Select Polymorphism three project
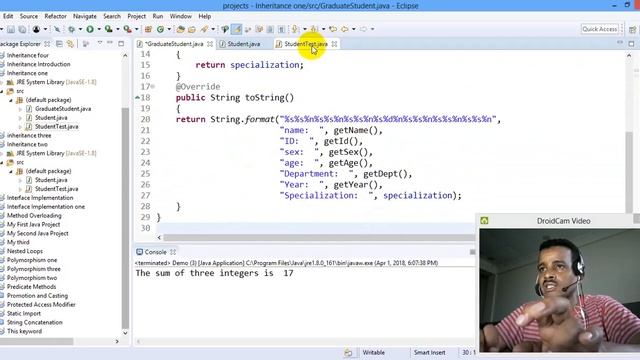This screenshot has width=640, height=360. click(x=33, y=269)
